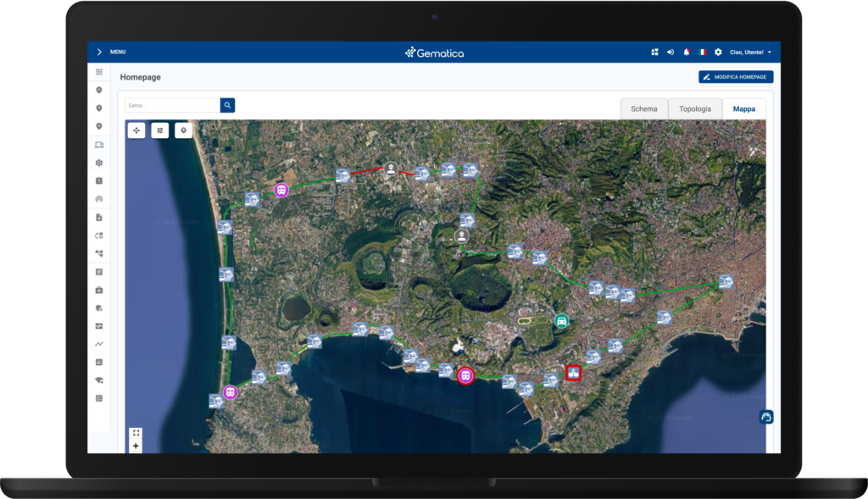Open the apps grid in the sidebar
The image size is (868, 499).
pos(99,72)
